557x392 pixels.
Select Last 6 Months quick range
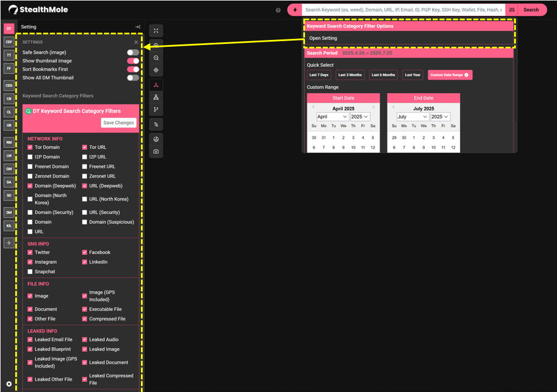click(383, 75)
